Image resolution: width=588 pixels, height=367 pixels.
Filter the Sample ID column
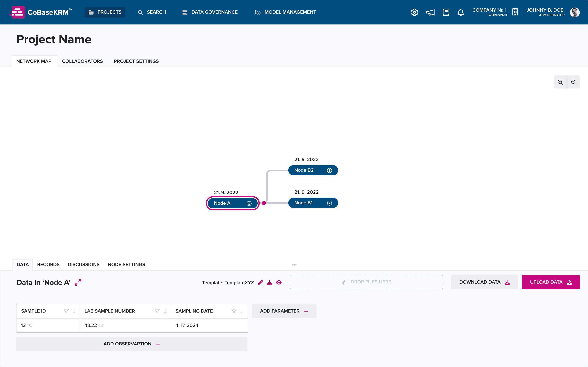click(x=66, y=311)
